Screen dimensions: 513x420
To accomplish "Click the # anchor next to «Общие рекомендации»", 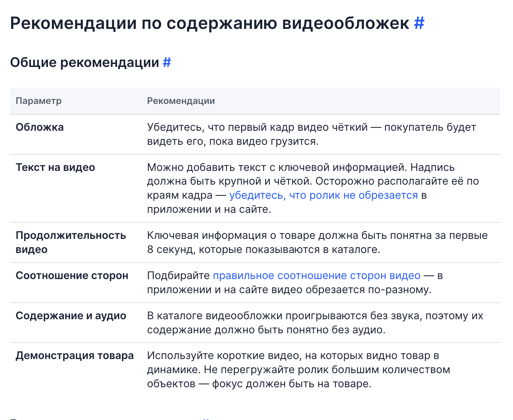I will (167, 62).
